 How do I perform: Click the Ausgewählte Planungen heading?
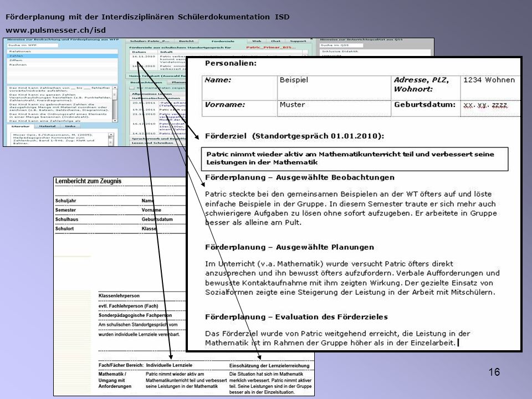(289, 247)
